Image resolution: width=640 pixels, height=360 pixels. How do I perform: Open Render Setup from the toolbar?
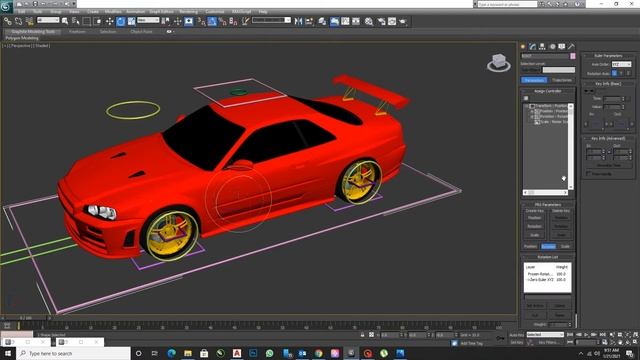pyautogui.click(x=381, y=21)
